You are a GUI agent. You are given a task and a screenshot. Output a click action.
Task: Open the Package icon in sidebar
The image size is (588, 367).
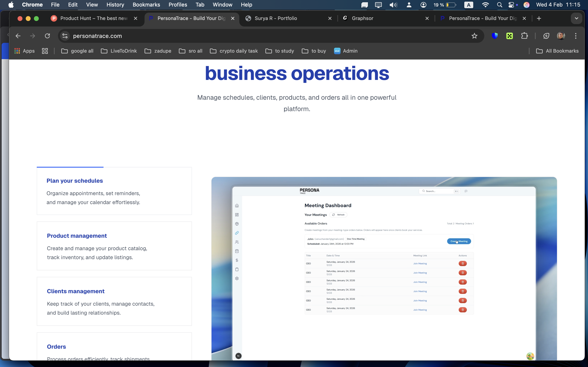[x=237, y=223]
